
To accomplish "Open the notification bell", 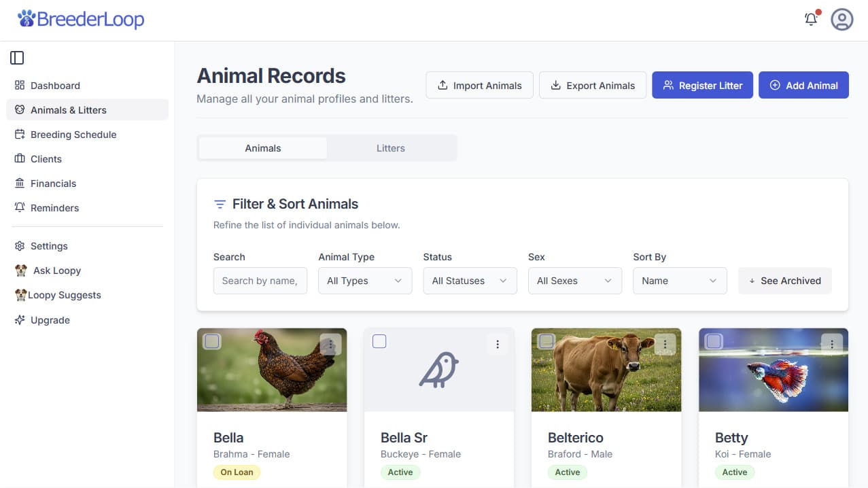I will 810,19.
